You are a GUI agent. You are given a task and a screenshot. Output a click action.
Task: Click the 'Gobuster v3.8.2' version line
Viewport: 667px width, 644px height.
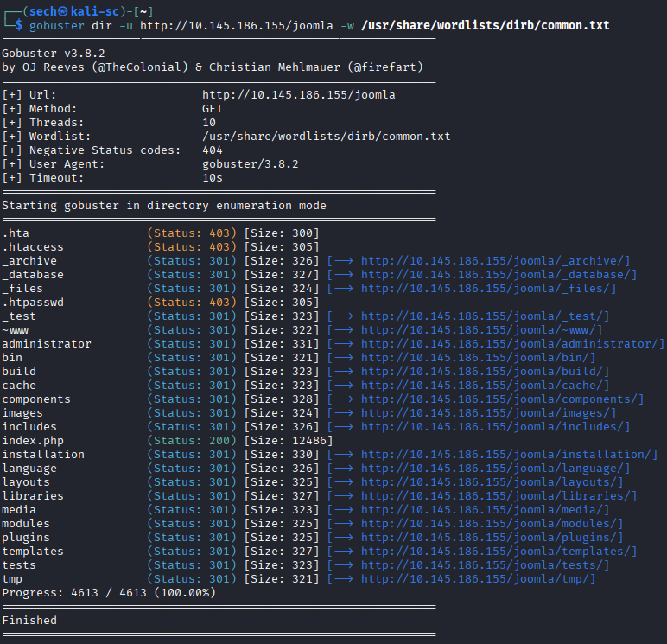(x=54, y=54)
